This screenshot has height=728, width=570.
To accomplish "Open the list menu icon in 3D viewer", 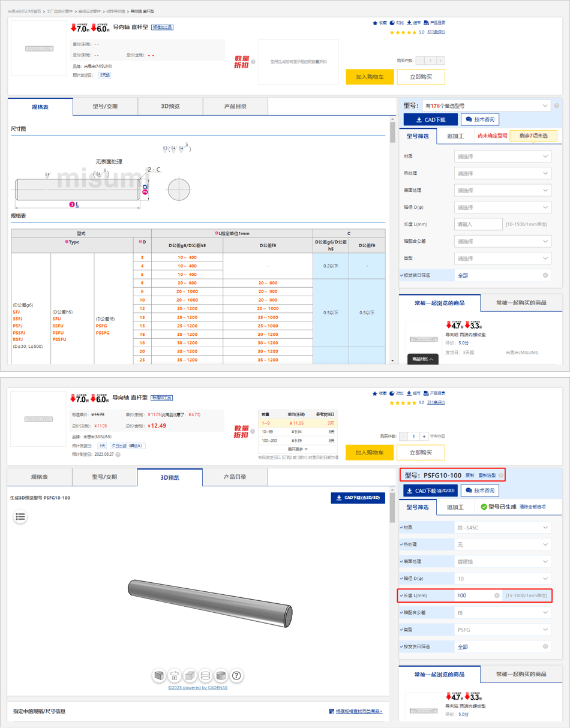I will pyautogui.click(x=20, y=516).
